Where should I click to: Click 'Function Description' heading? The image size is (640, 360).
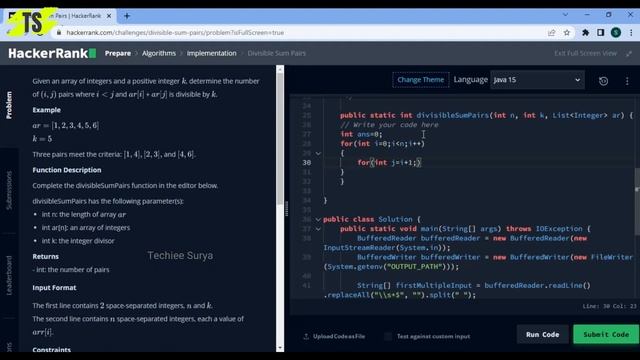tap(67, 170)
